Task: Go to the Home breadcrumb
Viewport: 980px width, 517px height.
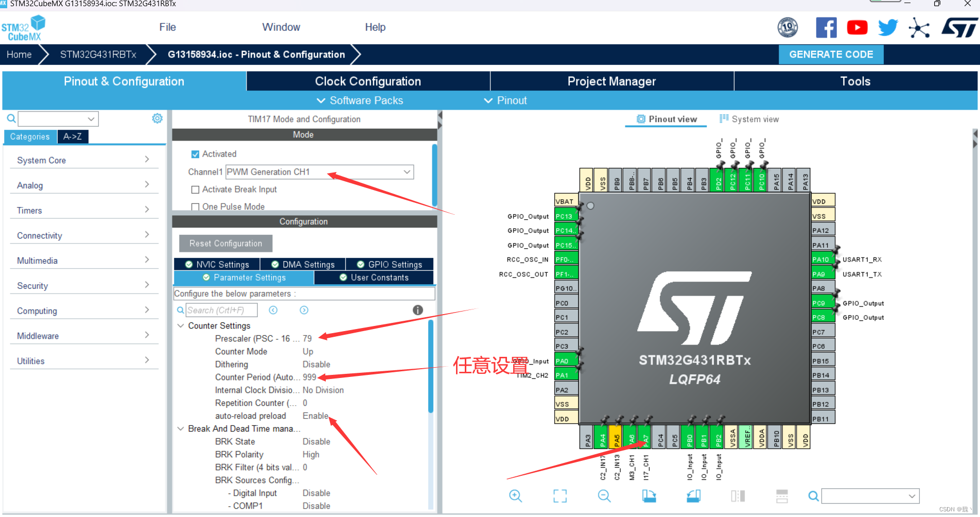Action: (19, 55)
